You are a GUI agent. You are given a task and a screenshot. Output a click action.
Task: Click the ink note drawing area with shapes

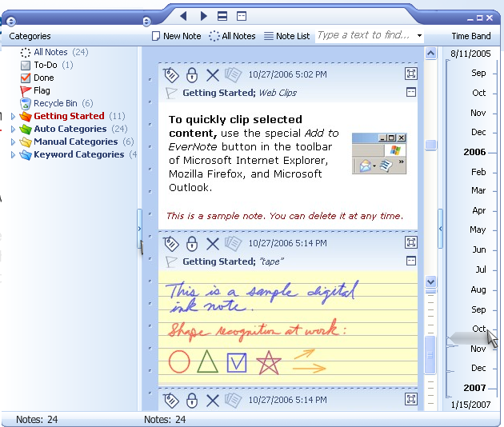pyautogui.click(x=288, y=328)
